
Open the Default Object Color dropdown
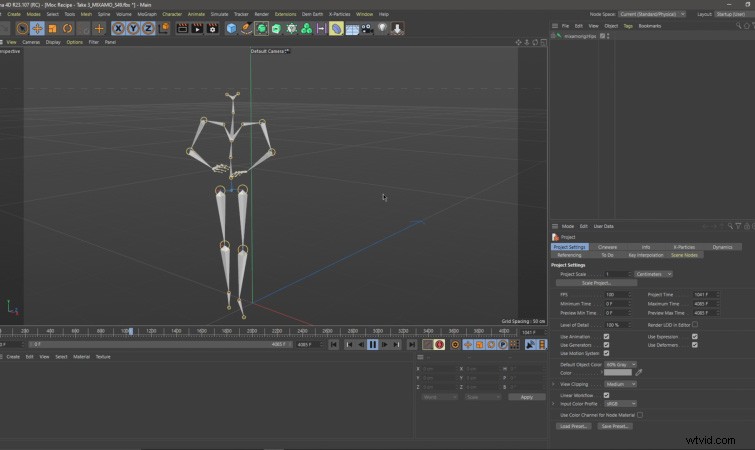619,364
